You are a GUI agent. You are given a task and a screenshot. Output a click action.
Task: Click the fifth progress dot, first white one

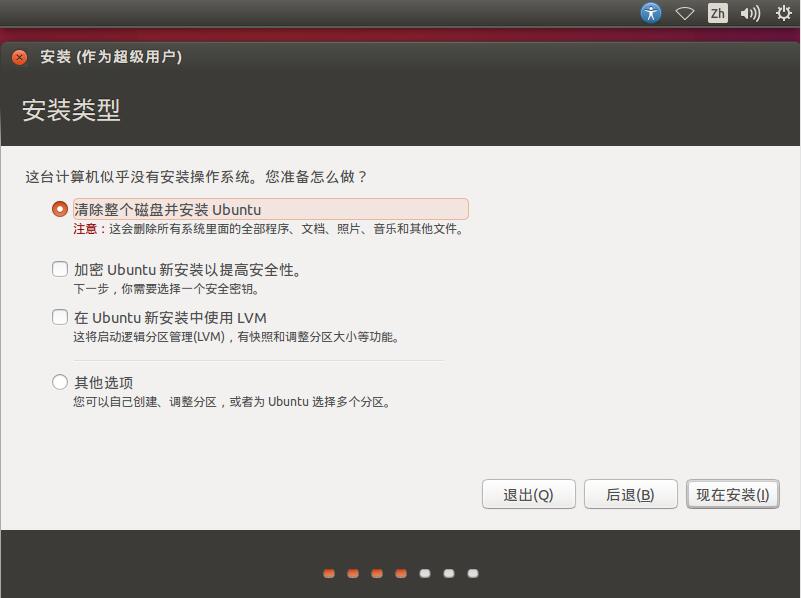tap(425, 573)
